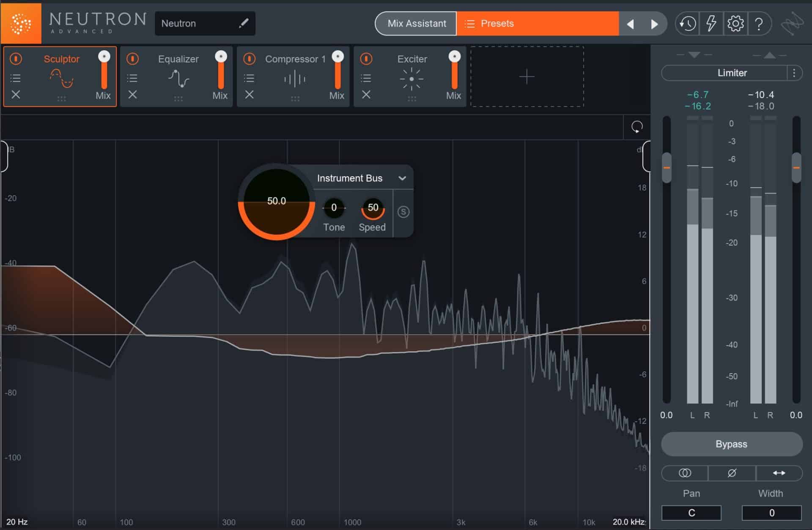
Task: Toggle the Equalizer power button
Action: point(132,59)
